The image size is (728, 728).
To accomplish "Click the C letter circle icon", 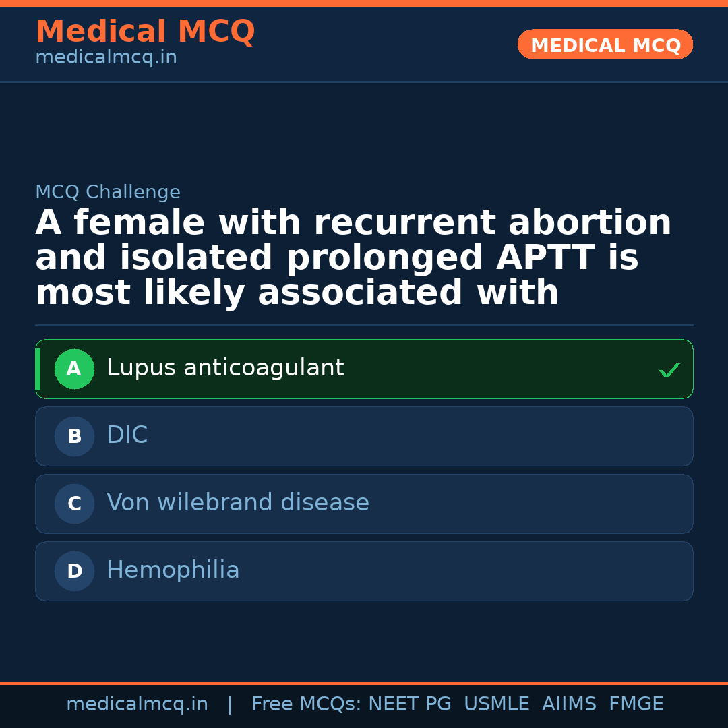I will pyautogui.click(x=74, y=504).
